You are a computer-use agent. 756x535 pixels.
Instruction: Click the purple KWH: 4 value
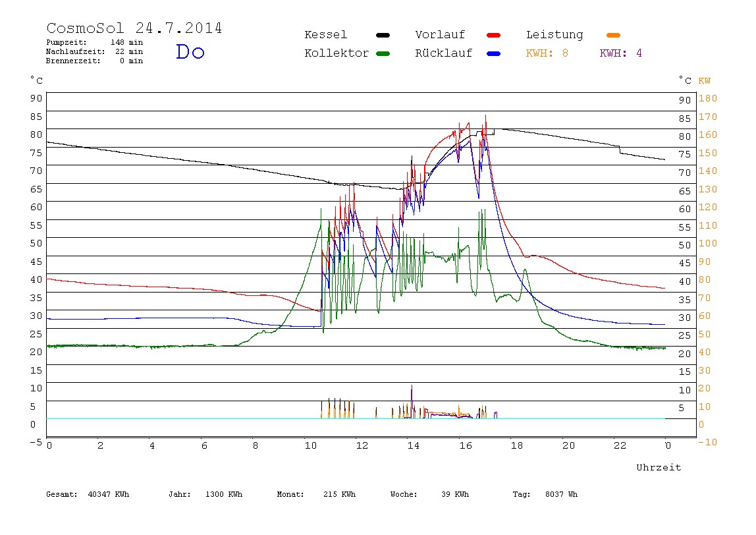pos(620,53)
